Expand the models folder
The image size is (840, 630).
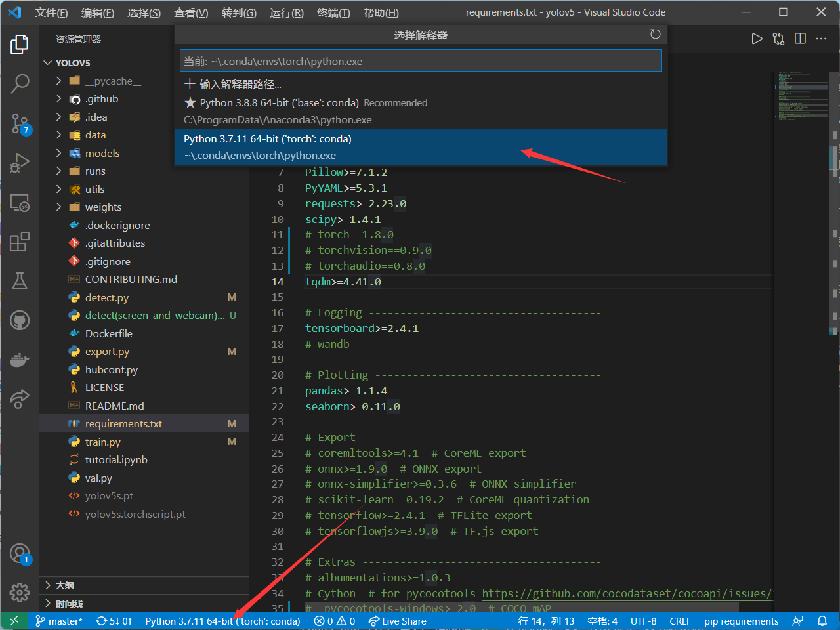tap(144, 153)
